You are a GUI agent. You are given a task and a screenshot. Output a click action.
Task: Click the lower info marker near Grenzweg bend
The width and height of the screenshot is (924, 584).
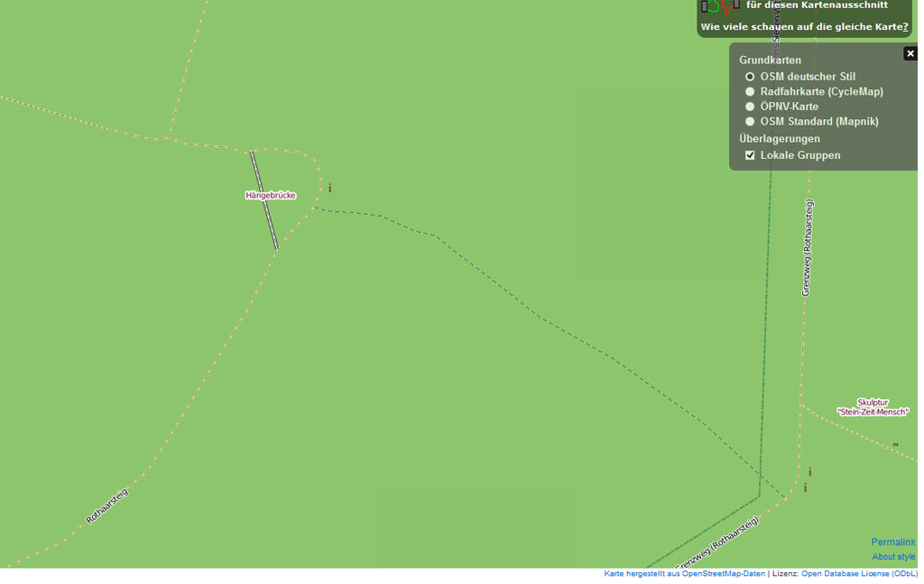(x=805, y=487)
